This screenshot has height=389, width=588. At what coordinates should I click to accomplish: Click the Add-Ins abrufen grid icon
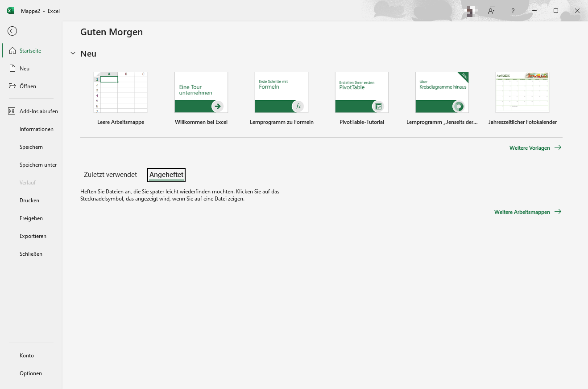point(12,111)
